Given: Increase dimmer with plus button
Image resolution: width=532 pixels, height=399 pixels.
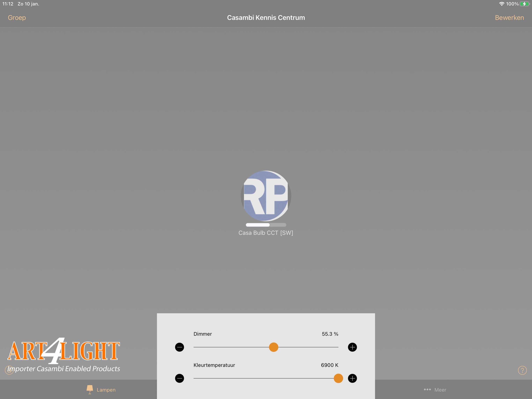Looking at the screenshot, I should coord(352,347).
